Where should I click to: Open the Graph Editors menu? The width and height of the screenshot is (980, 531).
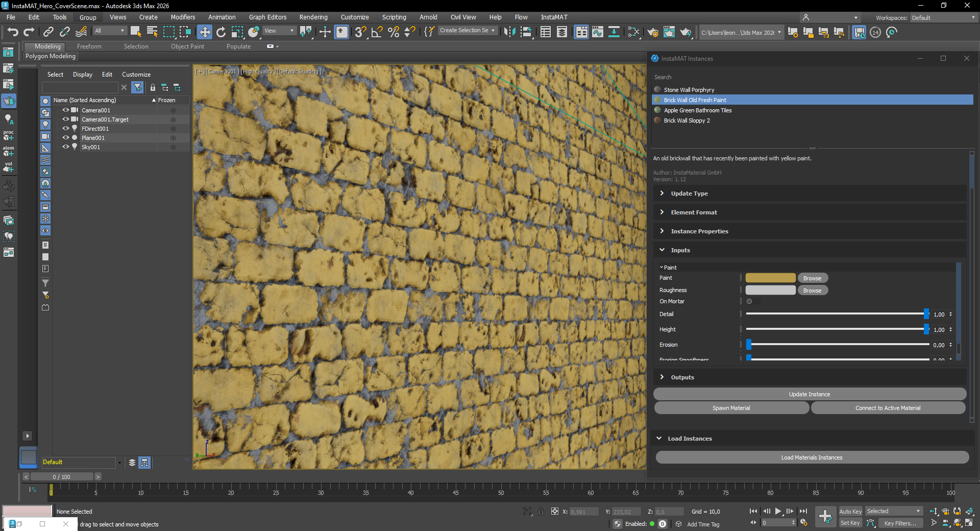[x=267, y=17]
